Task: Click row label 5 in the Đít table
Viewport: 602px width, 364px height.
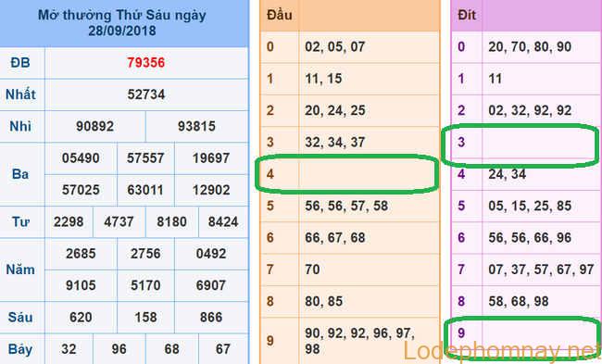Action: point(461,207)
